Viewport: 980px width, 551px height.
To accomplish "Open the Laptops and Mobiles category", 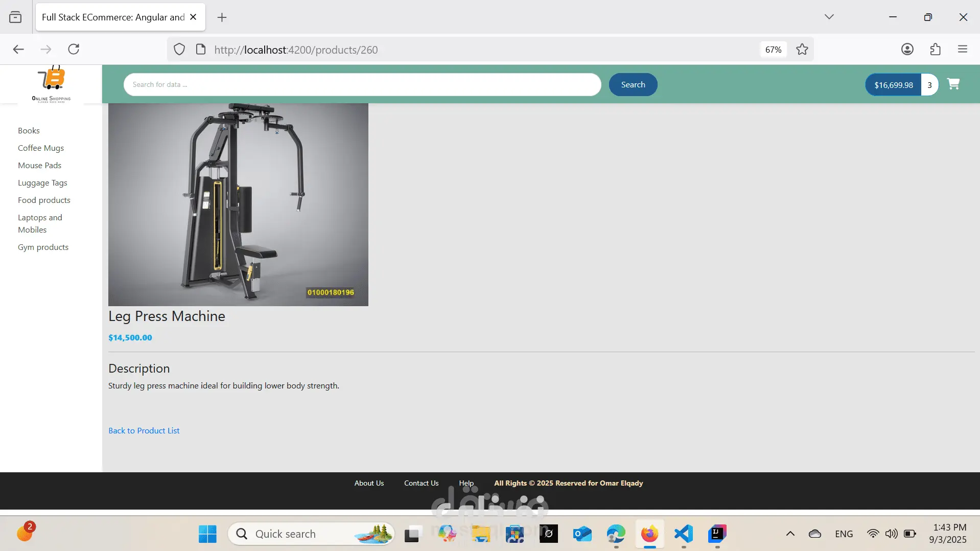I will [40, 224].
